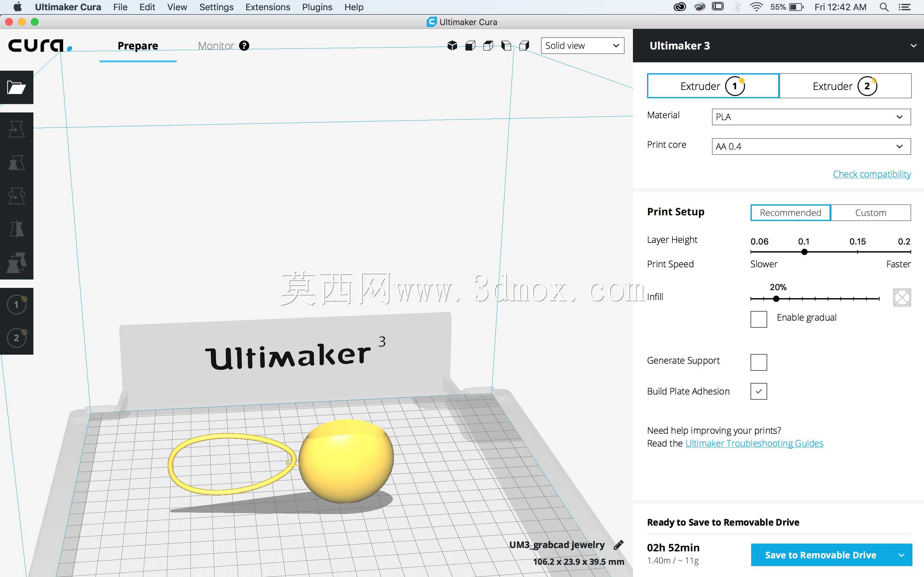Click the Infill slider handle at 20%
This screenshot has height=577, width=924.
pos(776,299)
